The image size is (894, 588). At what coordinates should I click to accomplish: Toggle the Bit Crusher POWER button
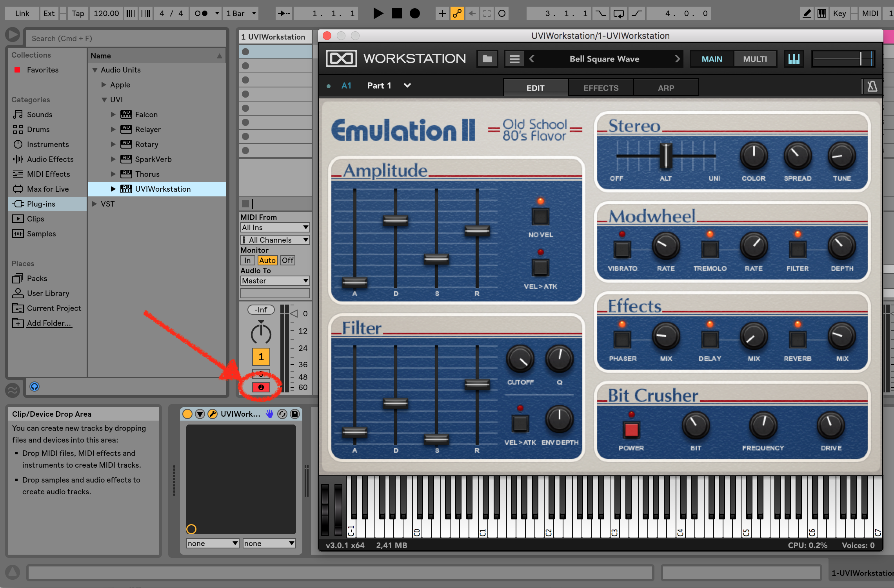click(x=631, y=429)
